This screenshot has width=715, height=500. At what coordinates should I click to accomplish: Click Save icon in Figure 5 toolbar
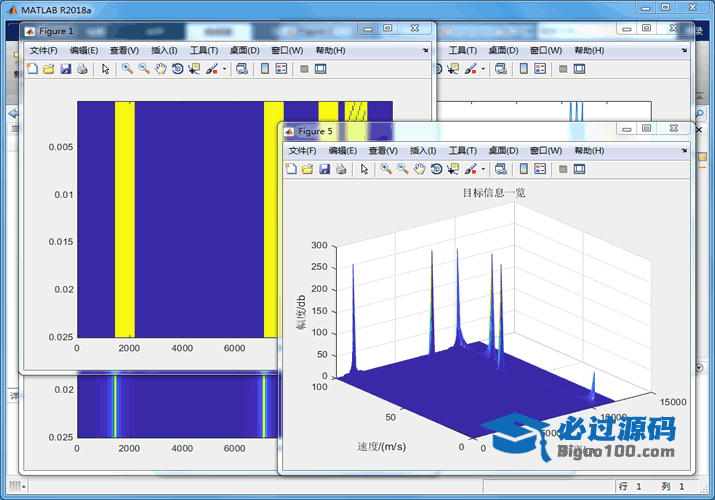(324, 169)
